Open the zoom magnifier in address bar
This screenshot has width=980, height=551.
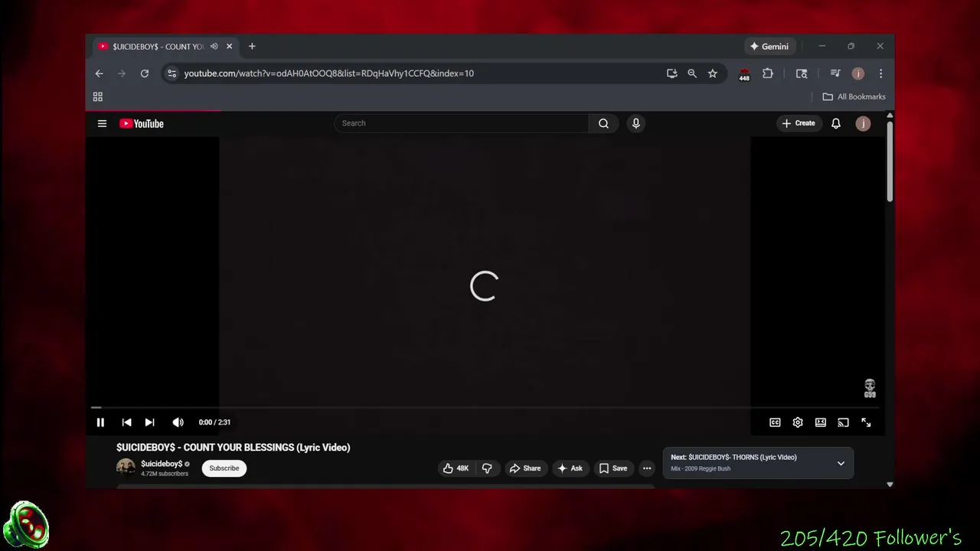[692, 73]
